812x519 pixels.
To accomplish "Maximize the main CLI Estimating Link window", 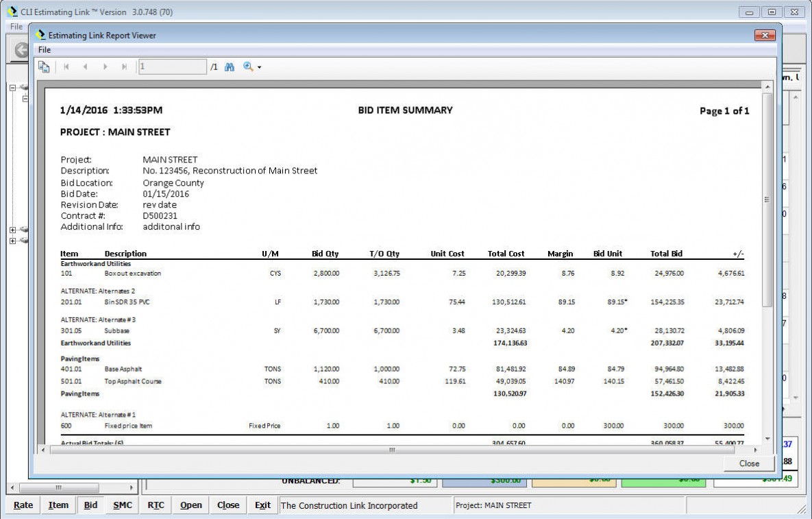I will (772, 12).
